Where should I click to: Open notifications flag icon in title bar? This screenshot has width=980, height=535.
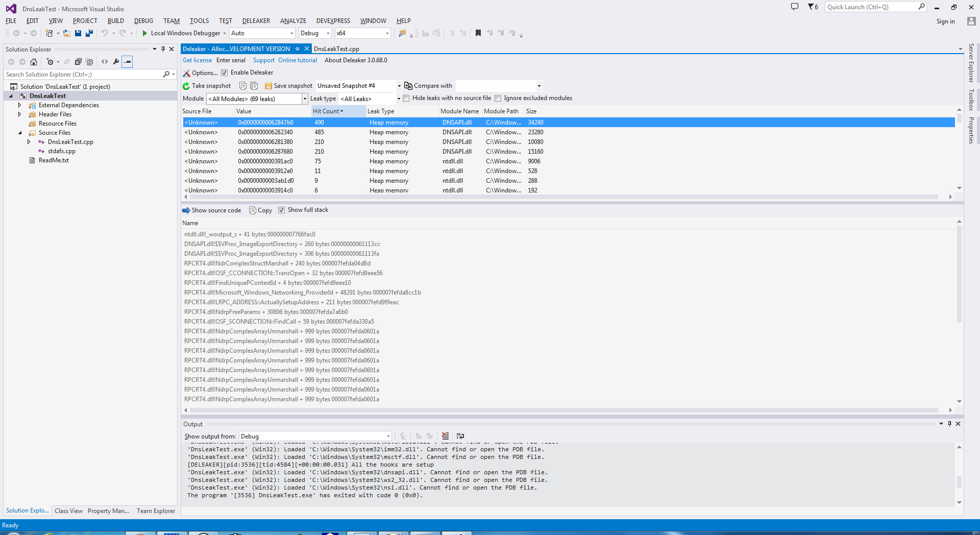click(813, 7)
